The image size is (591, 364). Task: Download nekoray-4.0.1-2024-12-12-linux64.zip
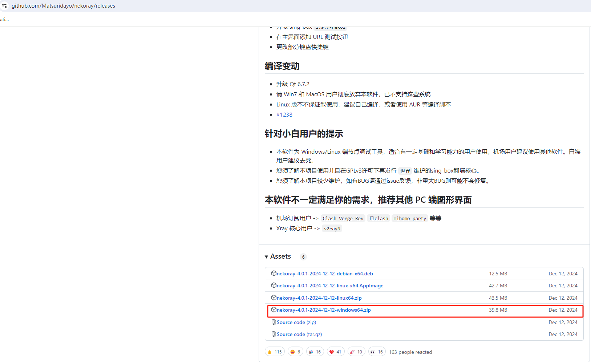pos(319,298)
